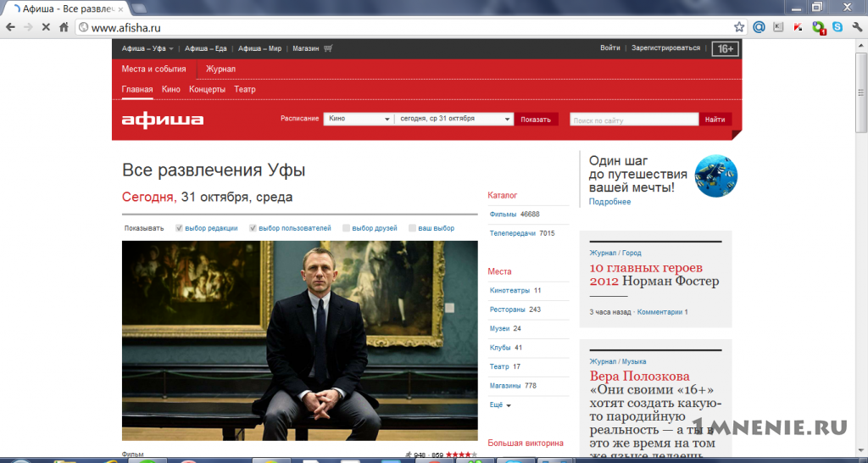Go back with the browser back arrow
This screenshot has width=868, height=463.
[x=10, y=27]
